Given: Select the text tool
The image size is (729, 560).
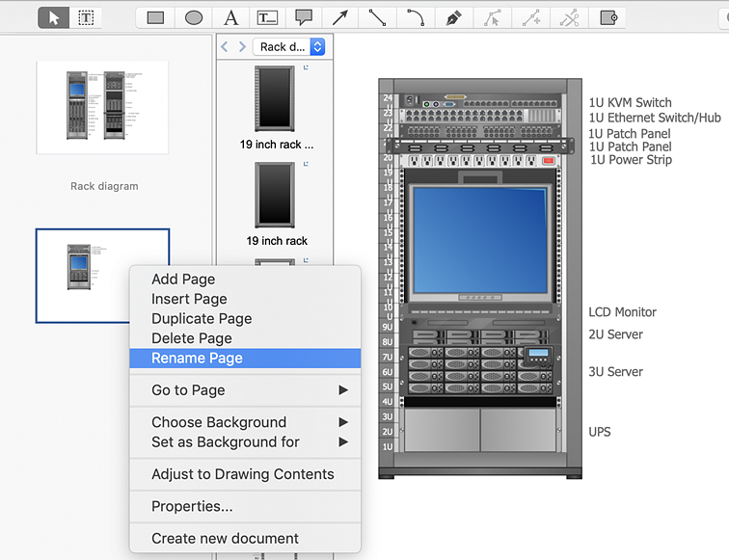Looking at the screenshot, I should pos(230,17).
